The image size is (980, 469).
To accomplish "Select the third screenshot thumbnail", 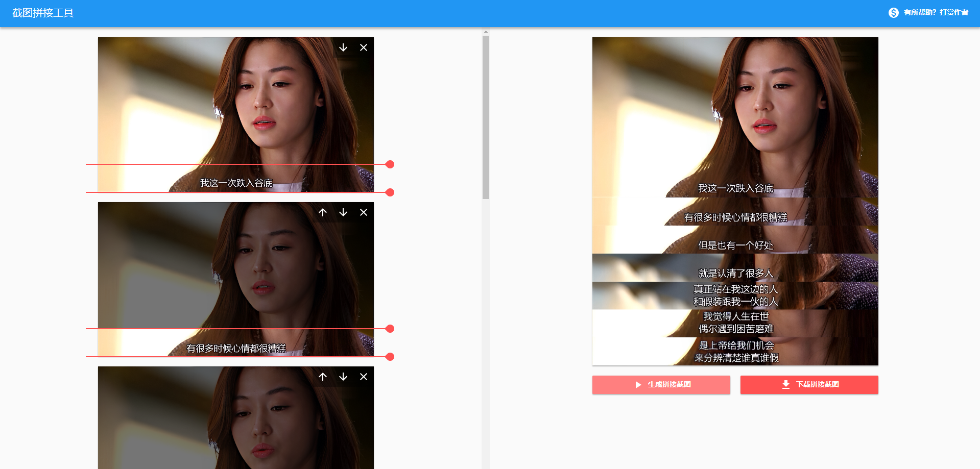I will point(236,417).
